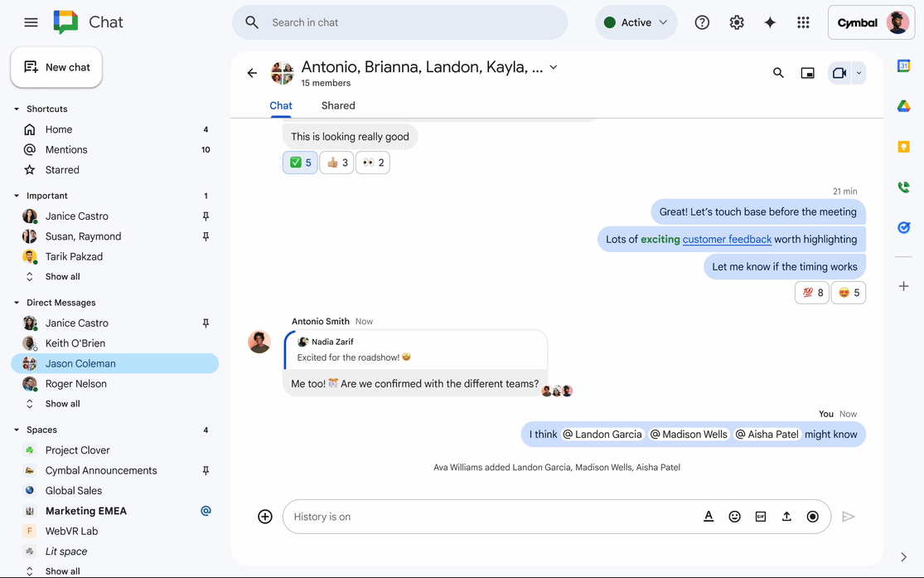
Task: Click the @Madison Wells mention
Action: (689, 435)
